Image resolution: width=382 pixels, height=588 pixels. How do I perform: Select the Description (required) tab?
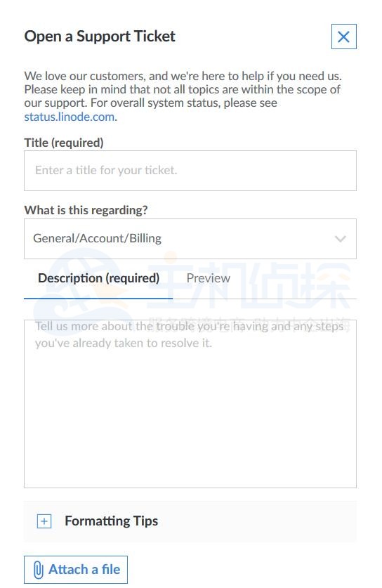click(98, 278)
